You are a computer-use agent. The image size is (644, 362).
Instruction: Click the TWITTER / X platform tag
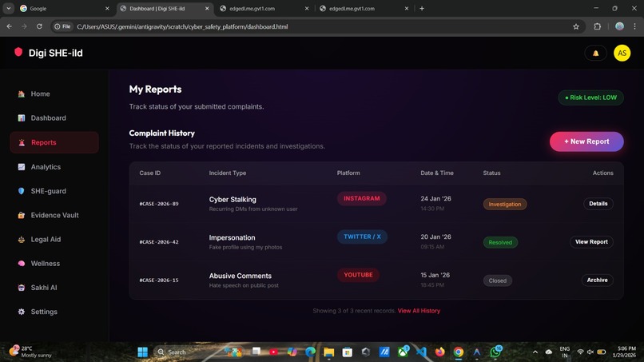pyautogui.click(x=362, y=237)
